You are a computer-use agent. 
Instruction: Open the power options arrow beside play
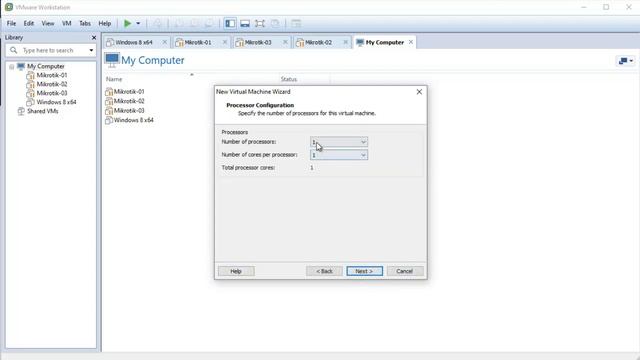tap(138, 24)
